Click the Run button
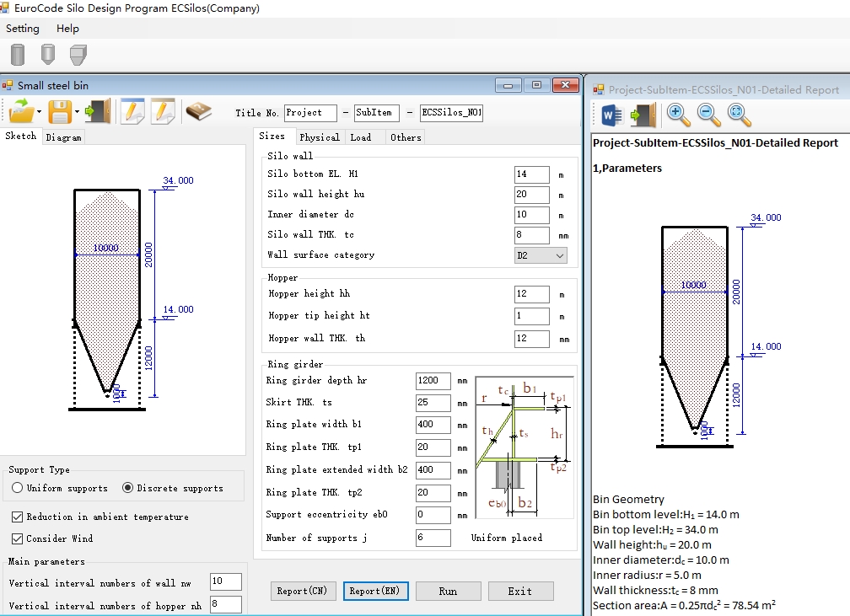Image resolution: width=850 pixels, height=616 pixels. click(x=448, y=591)
